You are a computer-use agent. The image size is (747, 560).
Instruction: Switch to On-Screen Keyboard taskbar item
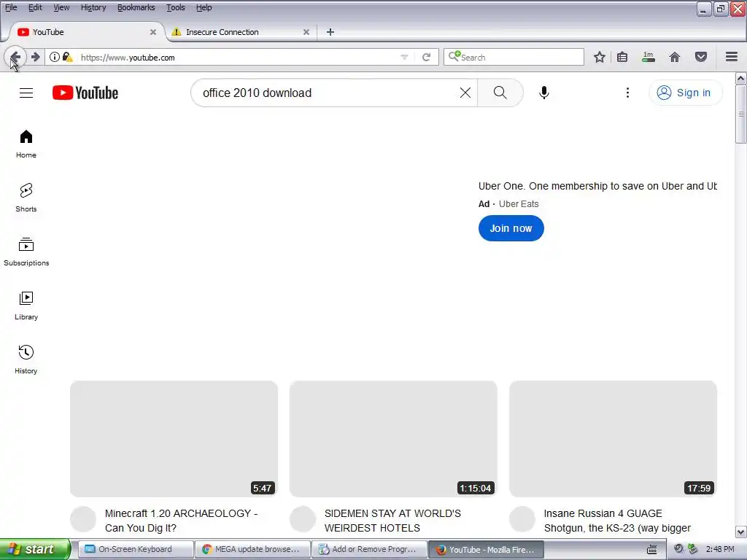(135, 549)
